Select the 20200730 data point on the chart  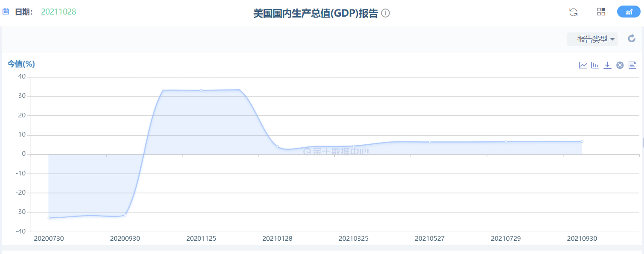49,218
